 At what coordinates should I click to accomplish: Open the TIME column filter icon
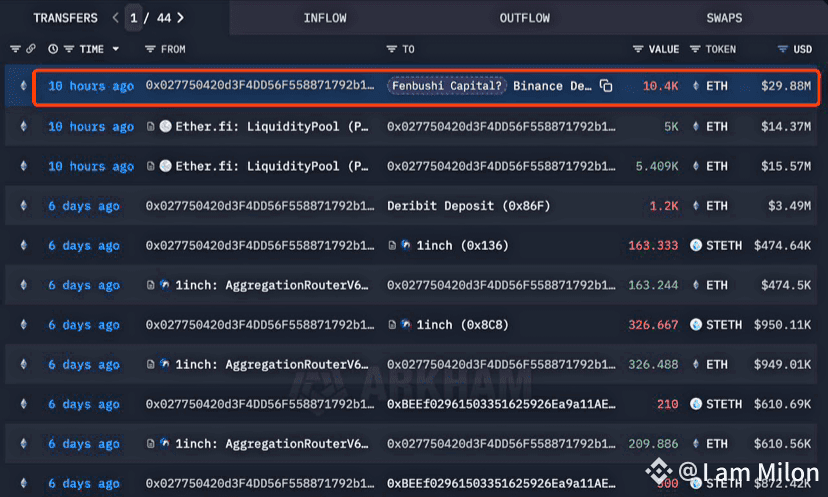(69, 49)
